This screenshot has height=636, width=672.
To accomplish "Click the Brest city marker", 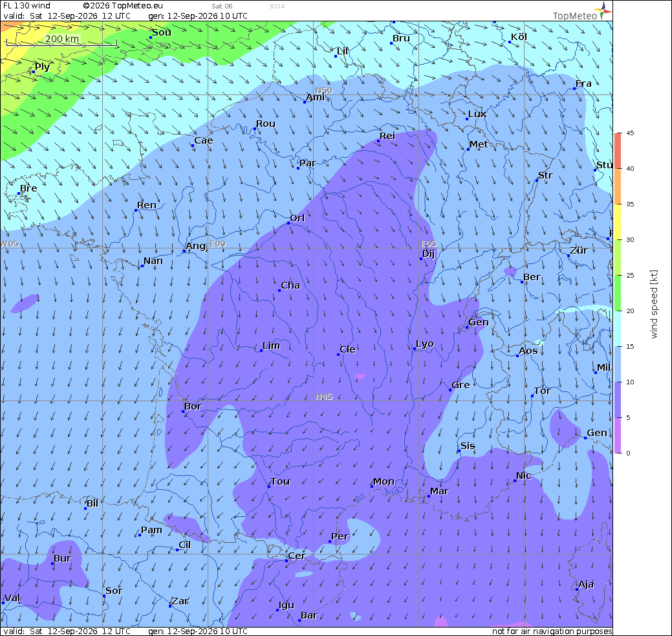I will (18, 193).
